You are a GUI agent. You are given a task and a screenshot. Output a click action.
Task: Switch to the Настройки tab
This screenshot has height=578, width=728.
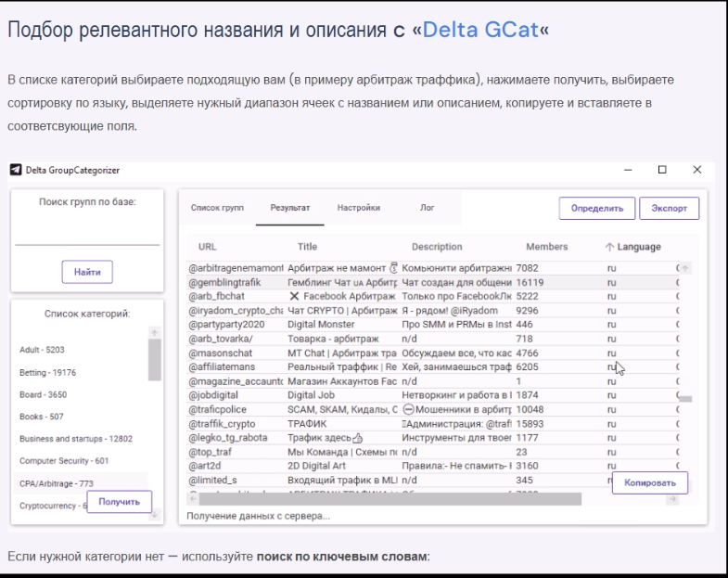(x=358, y=208)
